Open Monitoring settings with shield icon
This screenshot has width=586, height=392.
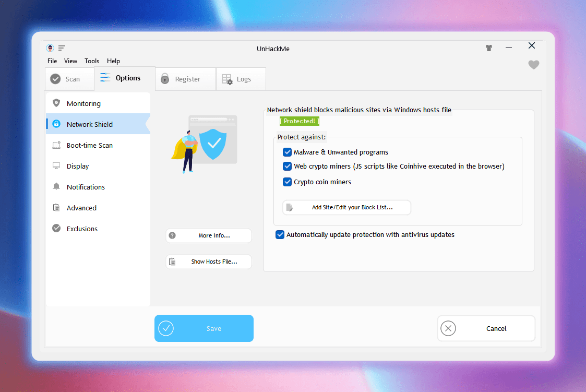pos(83,103)
